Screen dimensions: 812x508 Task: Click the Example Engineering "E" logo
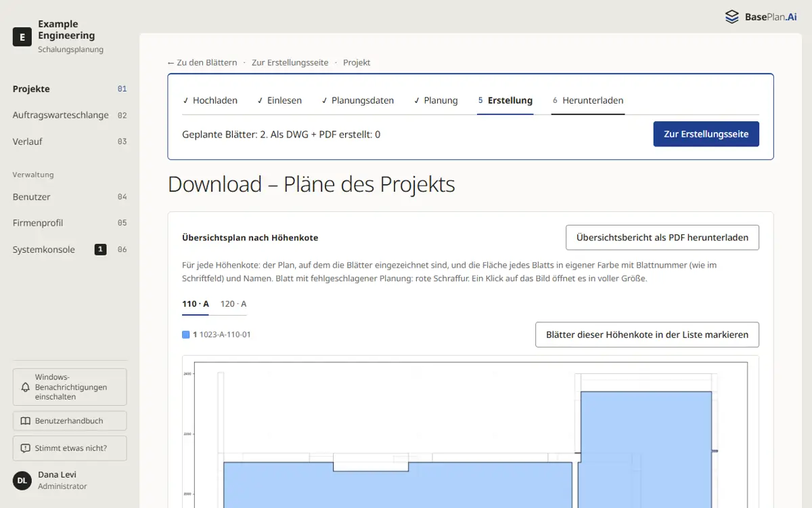click(x=22, y=37)
